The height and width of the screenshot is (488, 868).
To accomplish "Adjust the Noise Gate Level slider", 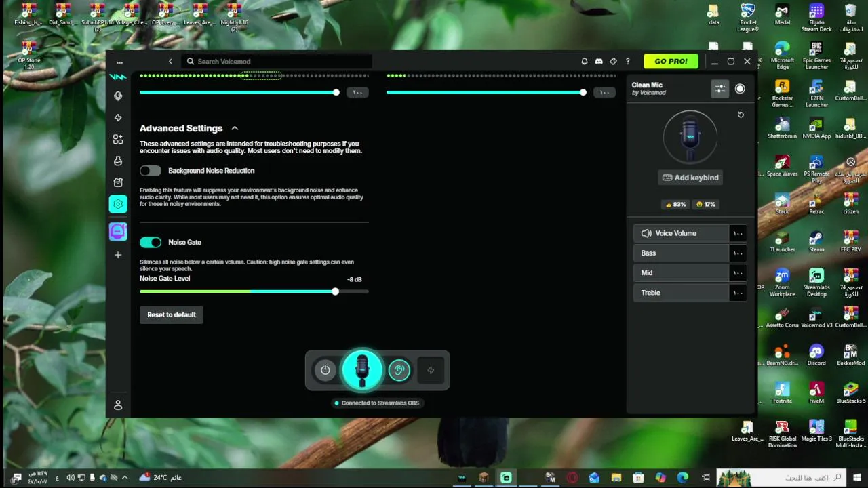I will [254, 291].
